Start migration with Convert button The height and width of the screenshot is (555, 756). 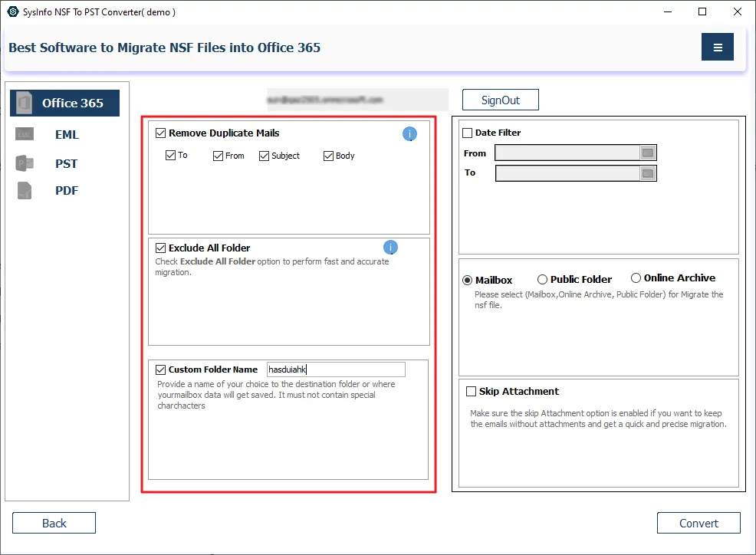698,523
